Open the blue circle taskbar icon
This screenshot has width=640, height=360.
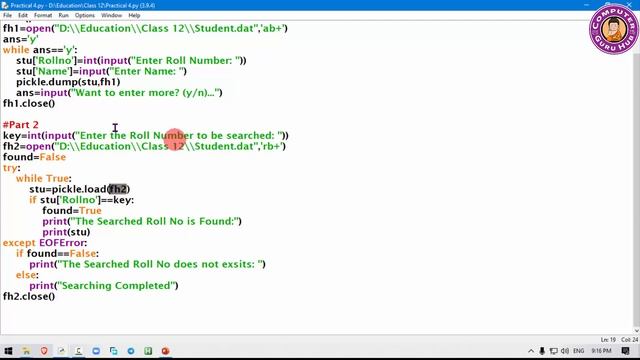131,351
